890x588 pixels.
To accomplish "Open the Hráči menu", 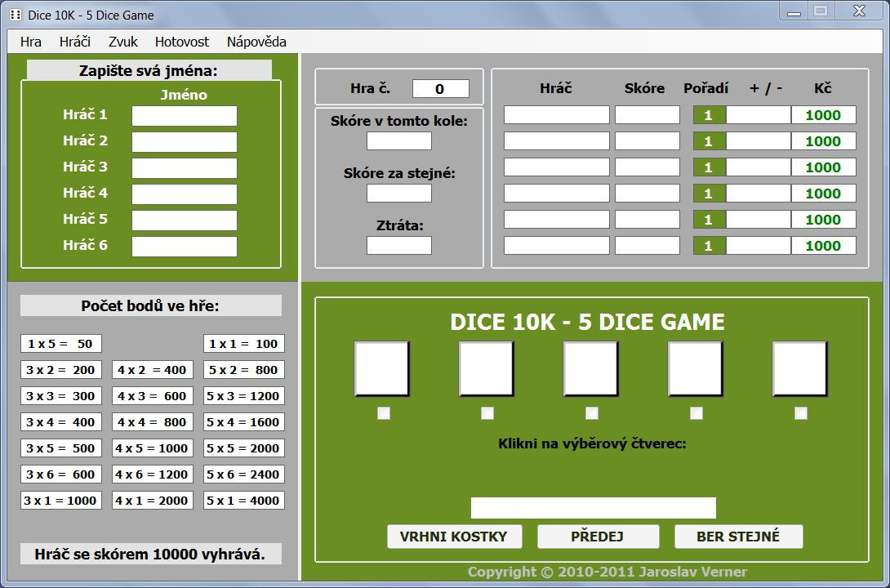I will pyautogui.click(x=75, y=42).
